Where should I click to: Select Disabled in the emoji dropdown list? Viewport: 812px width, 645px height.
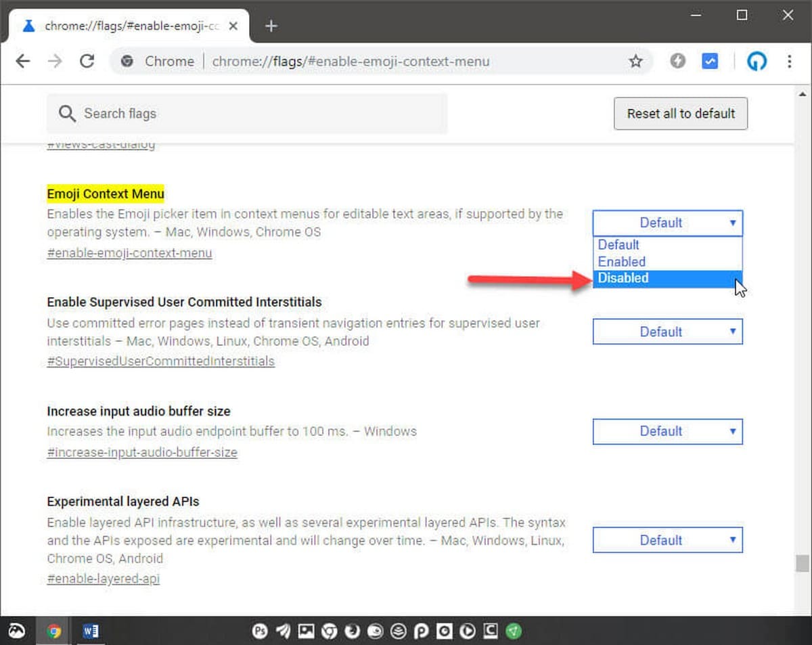(668, 278)
